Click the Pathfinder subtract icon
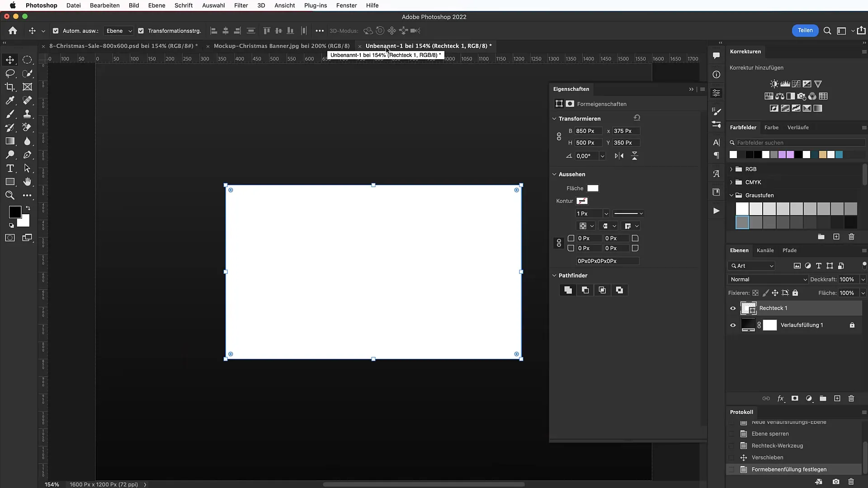868x488 pixels. [x=585, y=290]
